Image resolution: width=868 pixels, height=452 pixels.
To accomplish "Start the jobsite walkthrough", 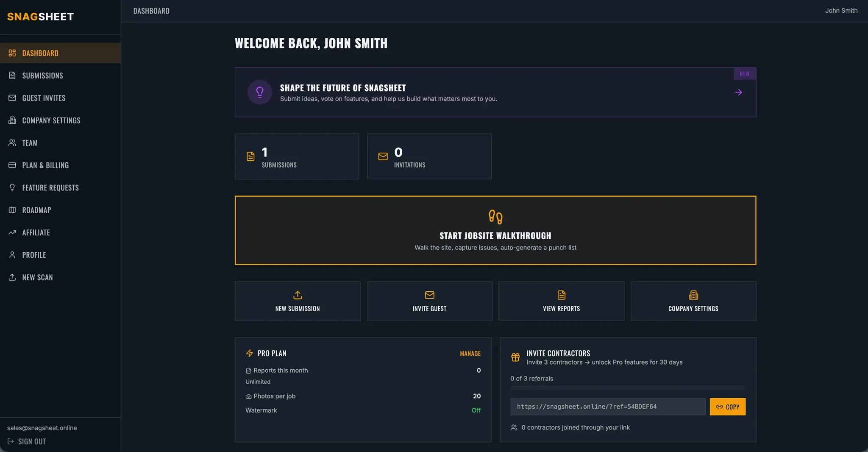I will tap(495, 230).
